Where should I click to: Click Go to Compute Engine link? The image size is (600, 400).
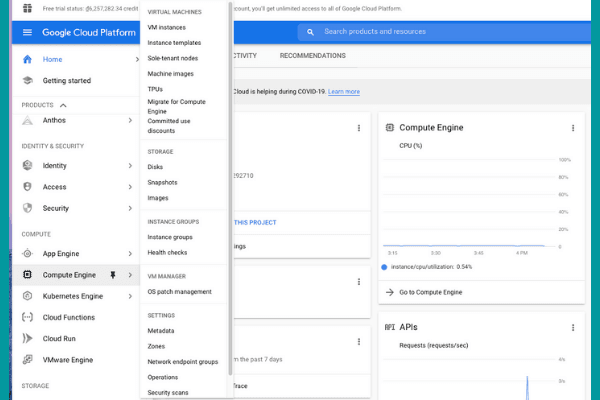coord(430,292)
